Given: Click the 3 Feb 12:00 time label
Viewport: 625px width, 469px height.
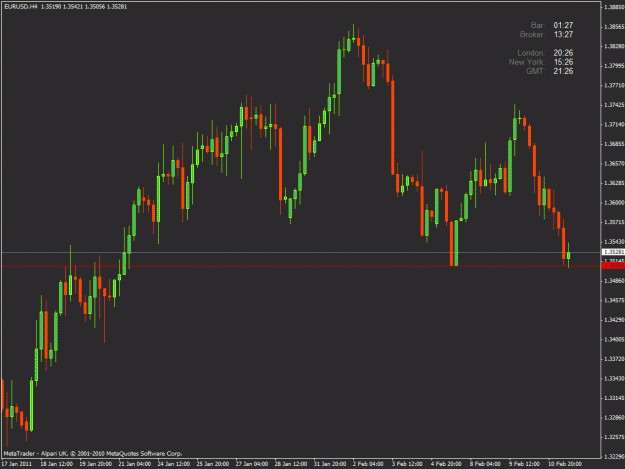Looking at the screenshot, I should (x=407, y=464).
